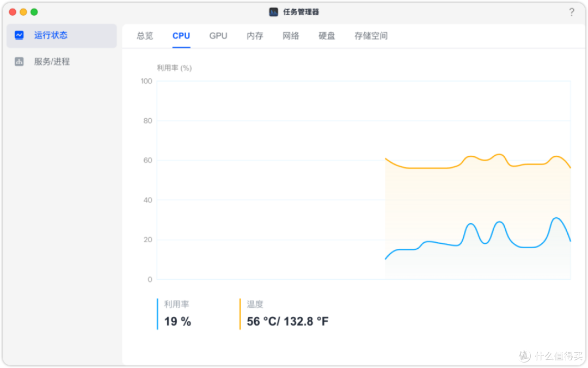Switch to the GPU tab

[x=218, y=35]
